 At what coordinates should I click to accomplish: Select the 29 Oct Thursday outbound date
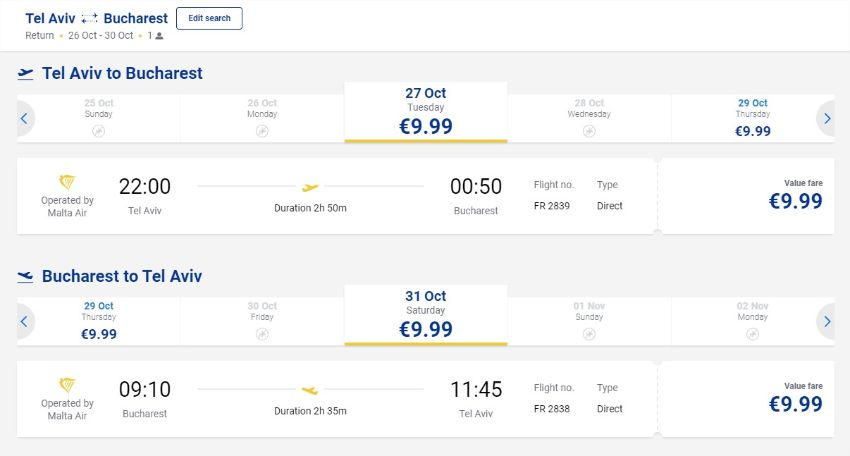click(752, 118)
